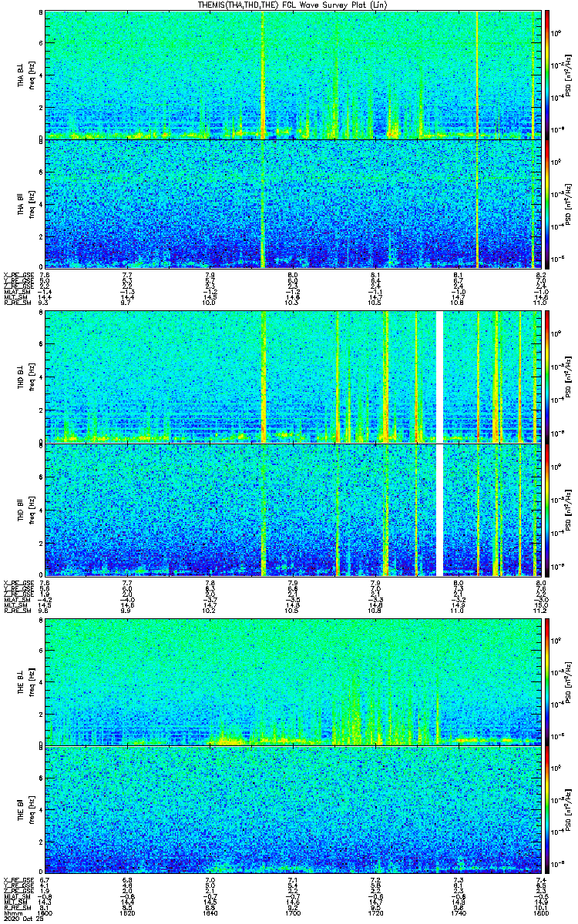Viewport: 578px width, 924px height.
Task: Click the '1720' time tick label
Action: point(375,912)
